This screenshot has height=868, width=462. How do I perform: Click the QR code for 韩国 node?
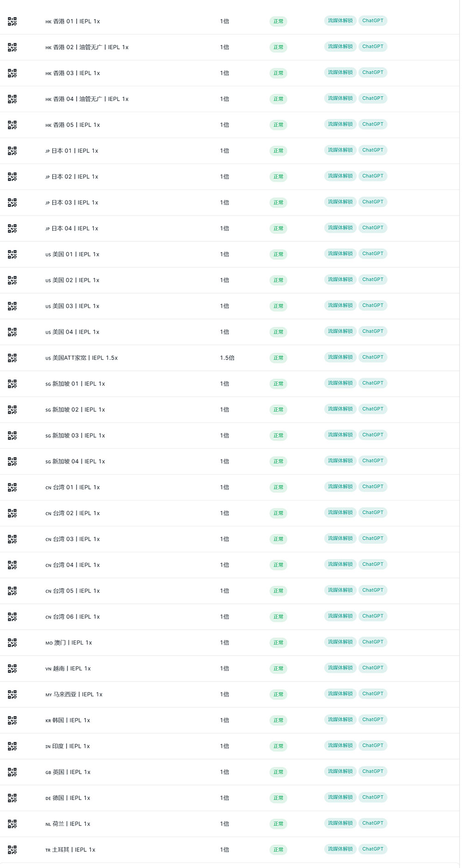coord(12,720)
